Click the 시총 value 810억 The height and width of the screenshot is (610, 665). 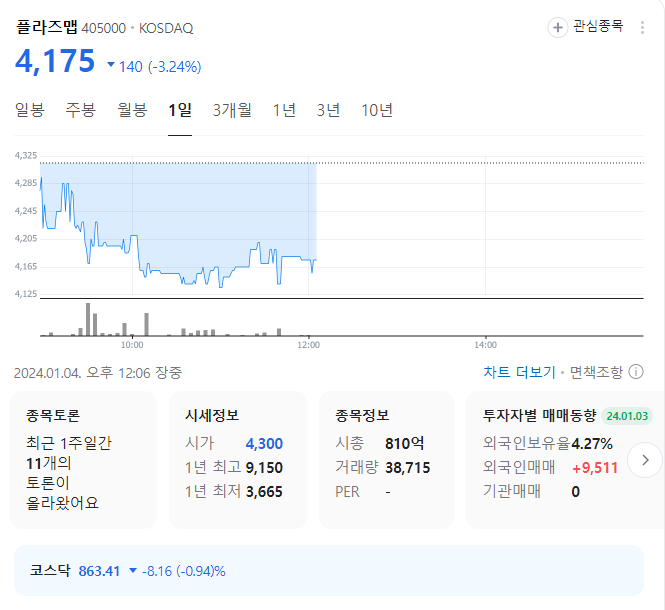point(404,444)
